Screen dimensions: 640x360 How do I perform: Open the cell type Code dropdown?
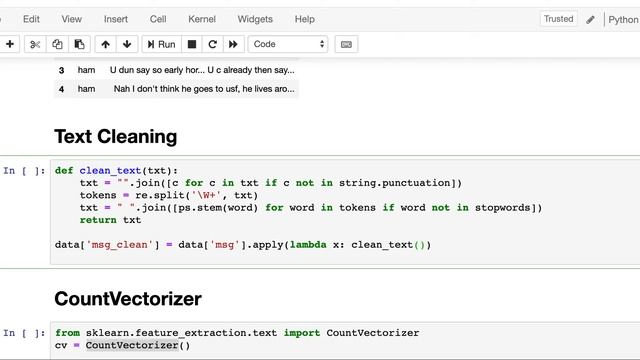(x=288, y=44)
